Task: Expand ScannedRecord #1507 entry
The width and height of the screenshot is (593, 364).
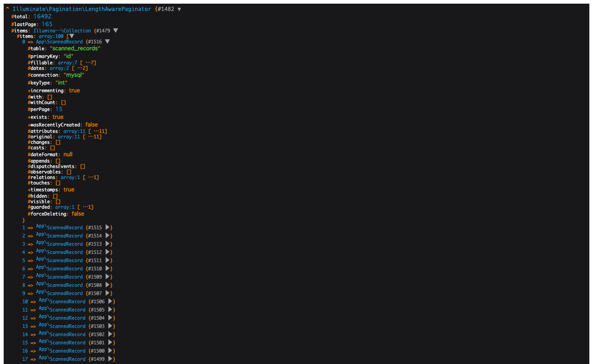Action: click(108, 293)
